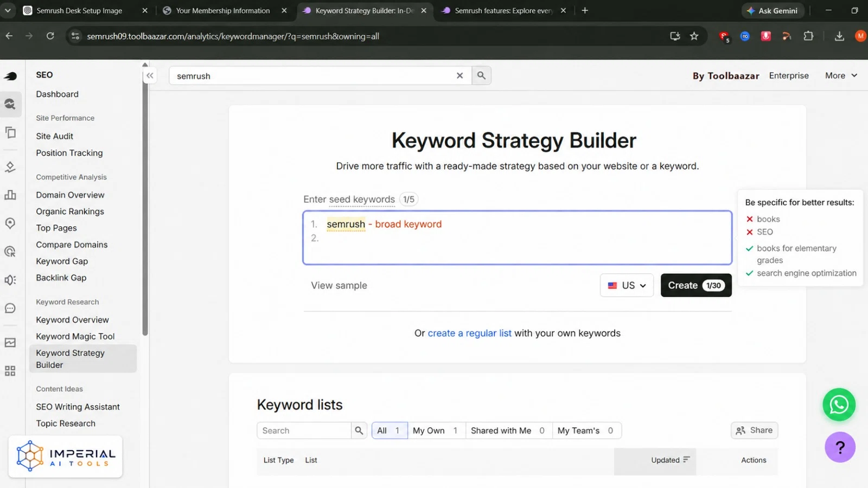The width and height of the screenshot is (868, 488).
Task: Follow the create a regular list link
Action: pos(469,333)
